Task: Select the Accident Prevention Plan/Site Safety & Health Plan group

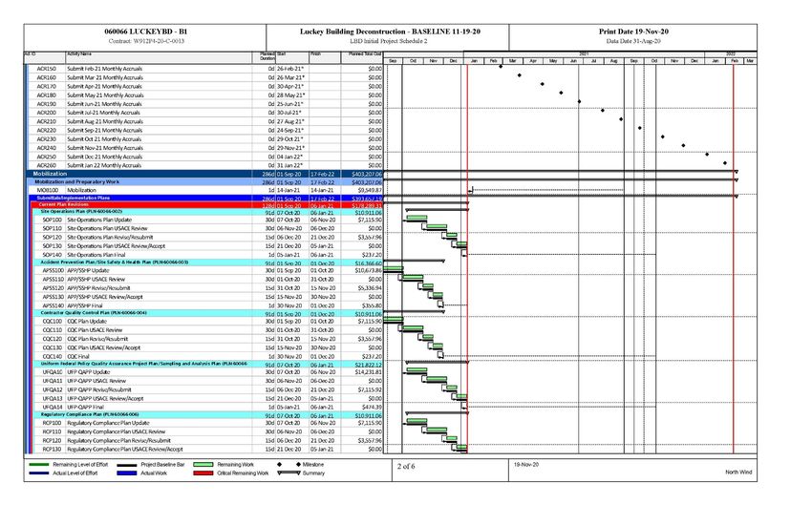Action: click(209, 262)
